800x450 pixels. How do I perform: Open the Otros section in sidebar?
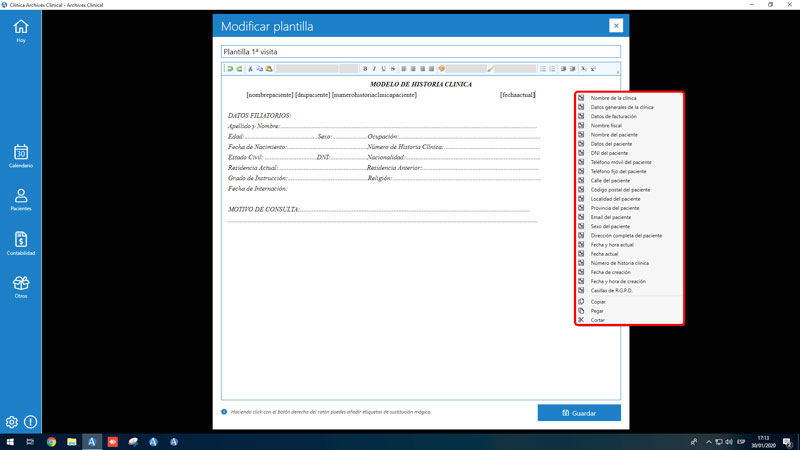(21, 287)
